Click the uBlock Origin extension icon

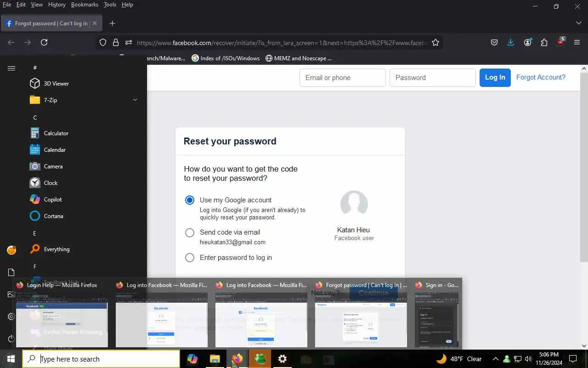pos(560,42)
